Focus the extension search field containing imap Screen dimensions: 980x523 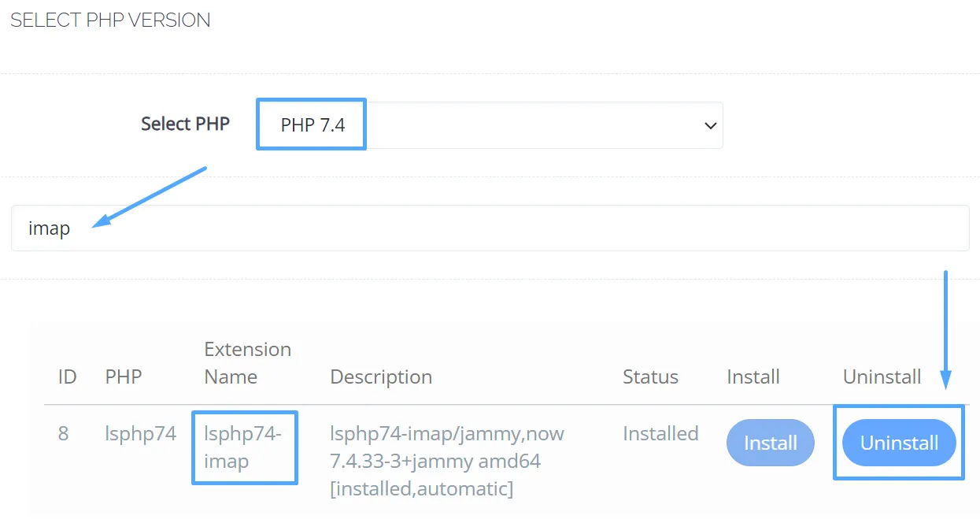tap(490, 228)
